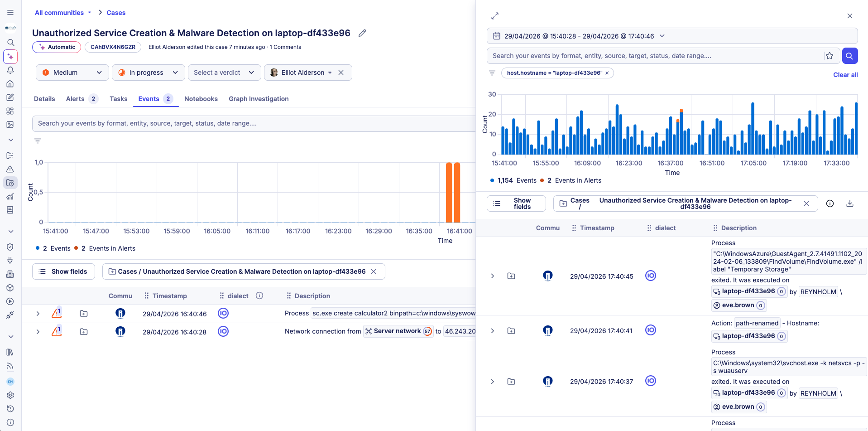The width and height of the screenshot is (868, 431).
Task: Open the info circle beside the Cases filter
Action: pyautogui.click(x=831, y=203)
